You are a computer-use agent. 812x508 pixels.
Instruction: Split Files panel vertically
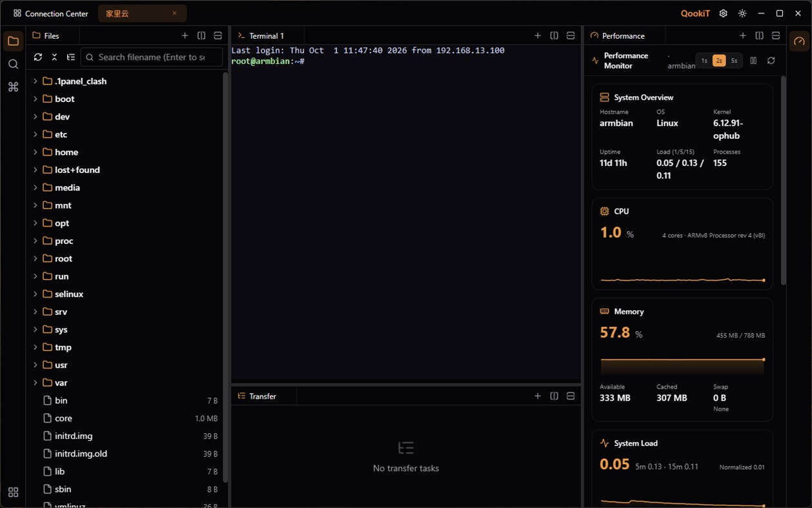pyautogui.click(x=201, y=36)
